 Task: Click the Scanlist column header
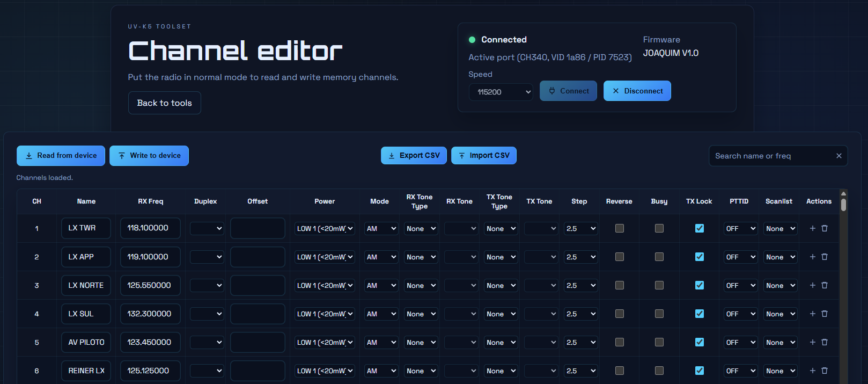point(778,201)
